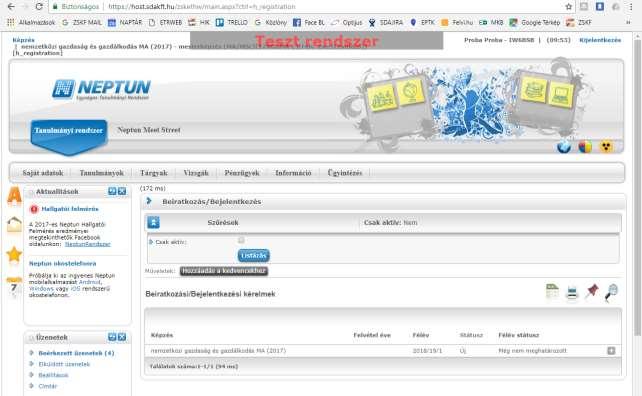The image size is (642, 396).
Task: Collapse the Beiratkozás/Bejelentkezés section arrow
Action: click(149, 201)
